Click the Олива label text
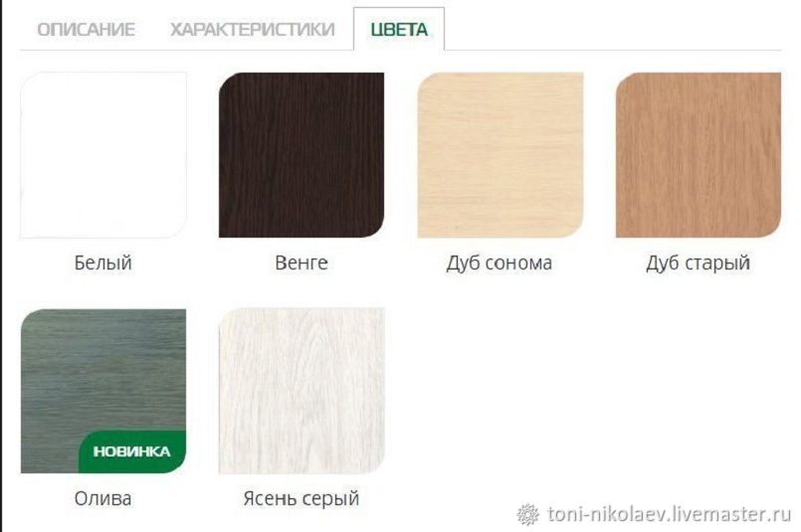The height and width of the screenshot is (532, 801). click(x=102, y=498)
